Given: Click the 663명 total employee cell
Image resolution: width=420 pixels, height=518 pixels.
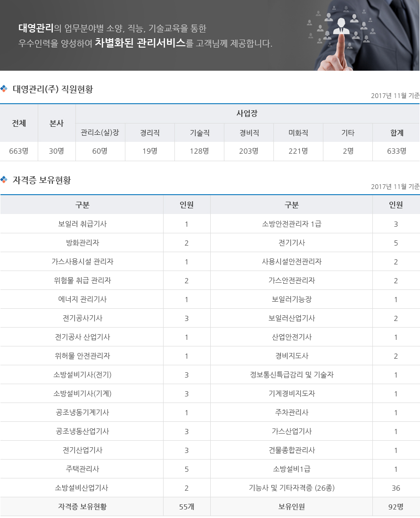Looking at the screenshot, I should 19,151.
